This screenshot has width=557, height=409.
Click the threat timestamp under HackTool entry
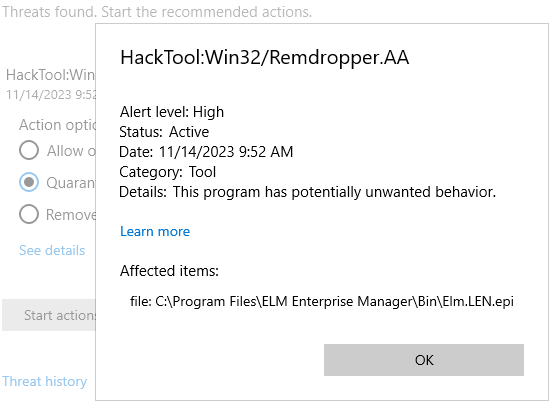[x=51, y=95]
